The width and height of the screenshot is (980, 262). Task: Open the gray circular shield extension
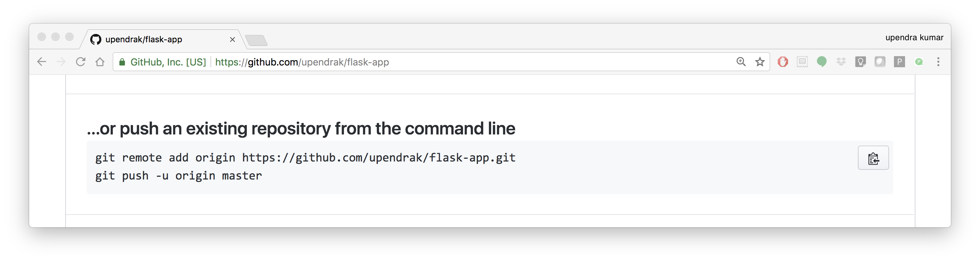pyautogui.click(x=880, y=61)
